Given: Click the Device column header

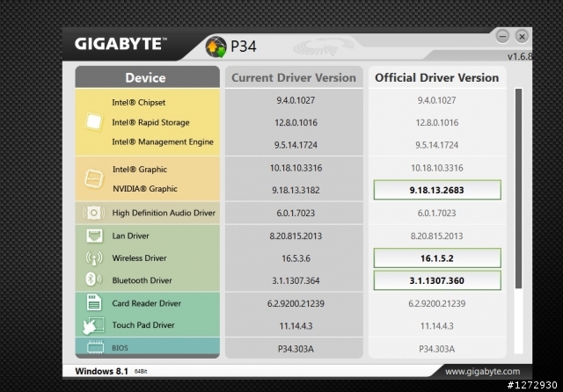Looking at the screenshot, I should pos(147,77).
